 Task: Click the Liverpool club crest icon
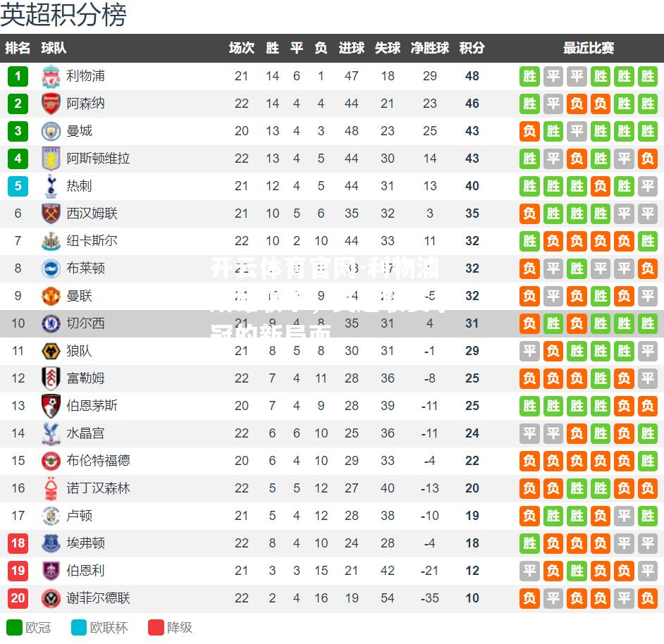pyautogui.click(x=51, y=76)
